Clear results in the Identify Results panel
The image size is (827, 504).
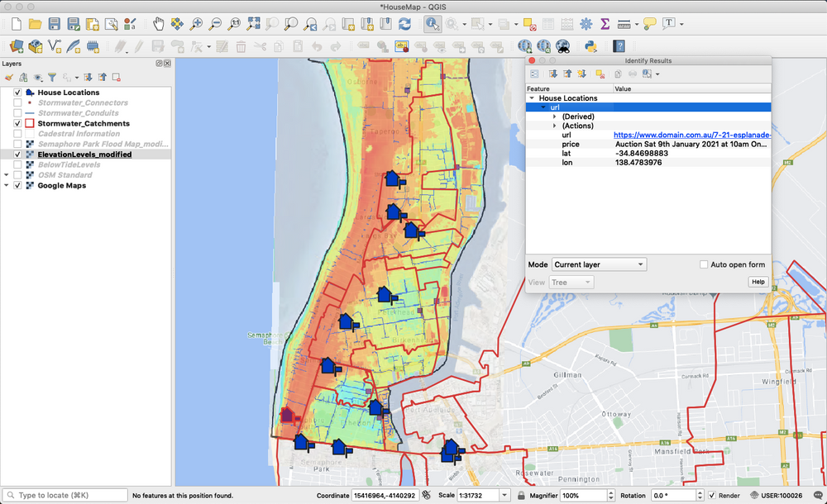599,74
